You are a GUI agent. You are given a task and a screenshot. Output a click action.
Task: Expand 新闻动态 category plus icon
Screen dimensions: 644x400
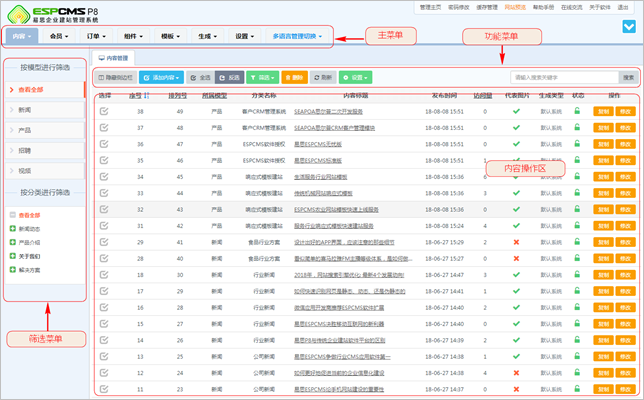point(11,227)
